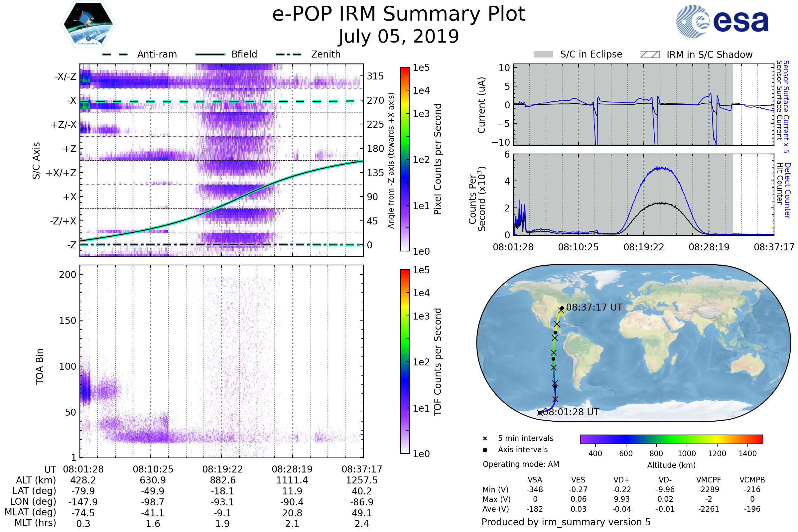Click the Zenith dash-dot legend line
This screenshot has height=532, width=798.
289,54
